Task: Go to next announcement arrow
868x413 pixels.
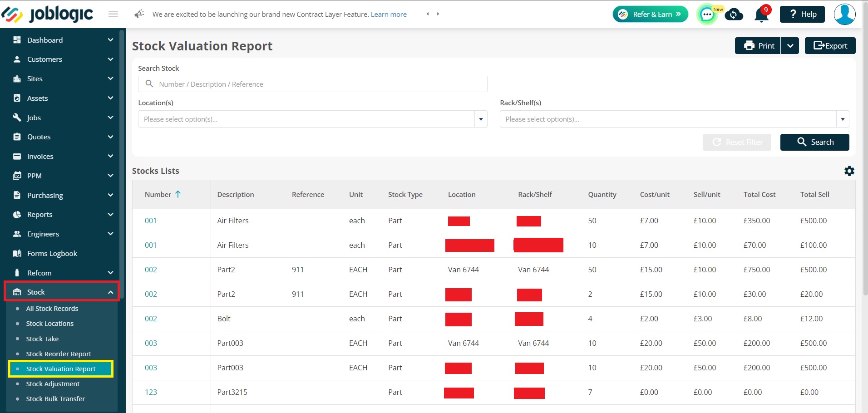Action: pos(438,14)
